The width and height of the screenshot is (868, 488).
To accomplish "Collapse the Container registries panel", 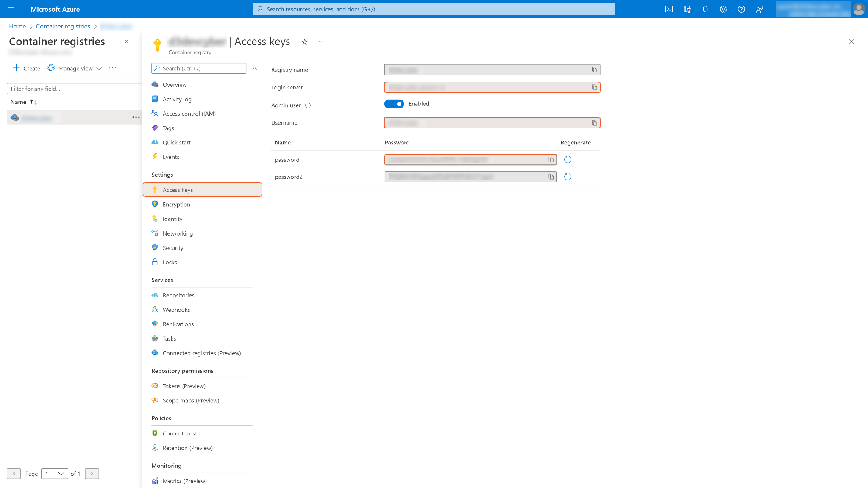I will pos(126,42).
